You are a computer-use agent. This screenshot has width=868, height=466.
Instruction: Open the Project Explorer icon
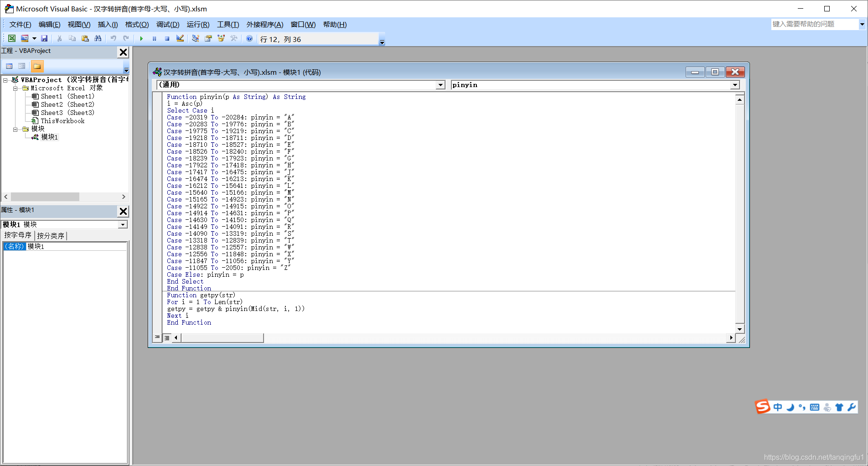tap(196, 39)
